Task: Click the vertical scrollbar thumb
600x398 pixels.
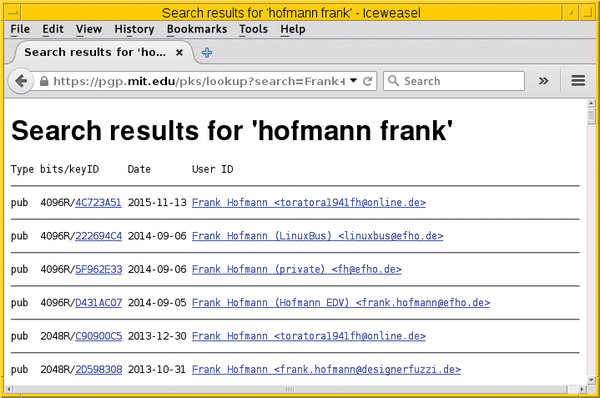Action: pos(591,116)
